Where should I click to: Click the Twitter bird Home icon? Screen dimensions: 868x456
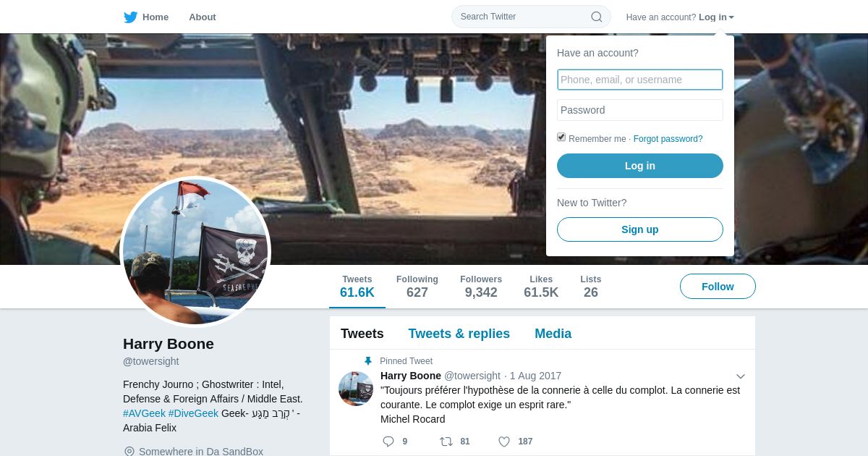(x=130, y=17)
